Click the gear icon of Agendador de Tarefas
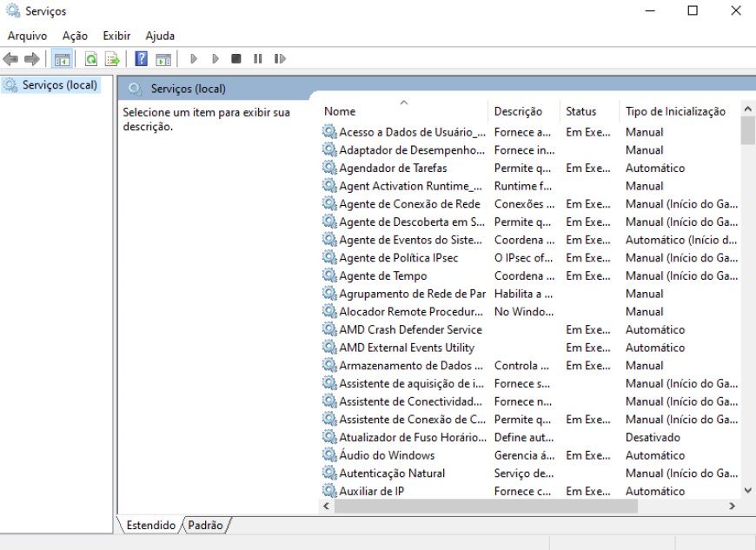This screenshot has width=756, height=550. 329,168
